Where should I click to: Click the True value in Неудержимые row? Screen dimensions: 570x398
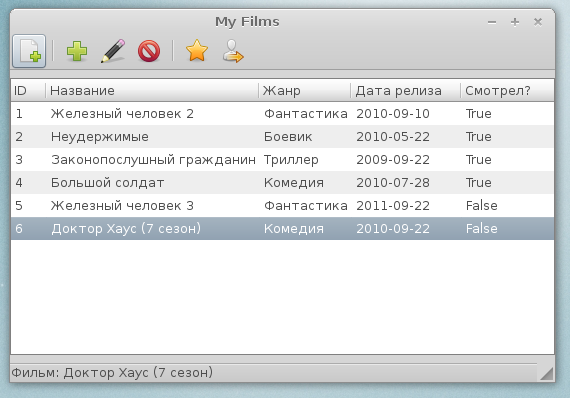pyautogui.click(x=479, y=137)
